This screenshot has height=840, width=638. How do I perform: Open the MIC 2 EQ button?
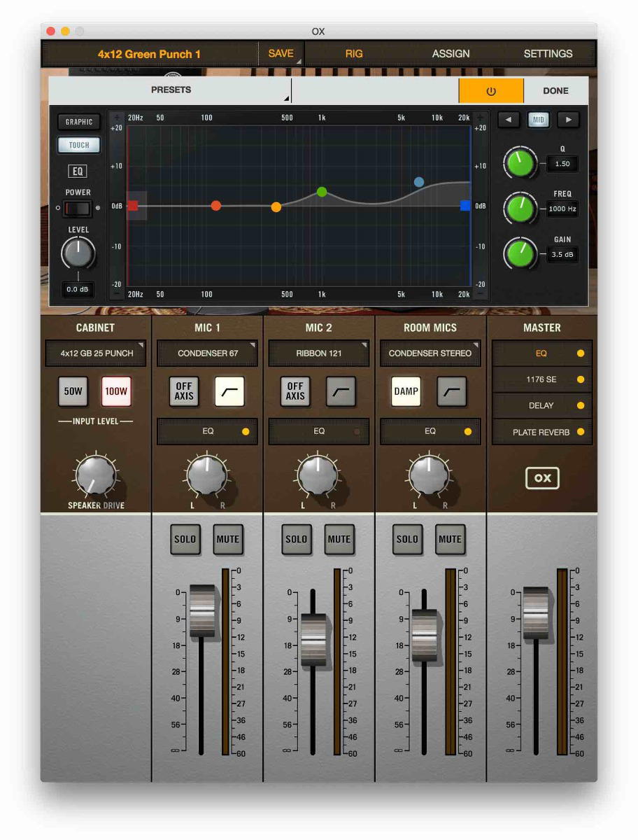(319, 431)
